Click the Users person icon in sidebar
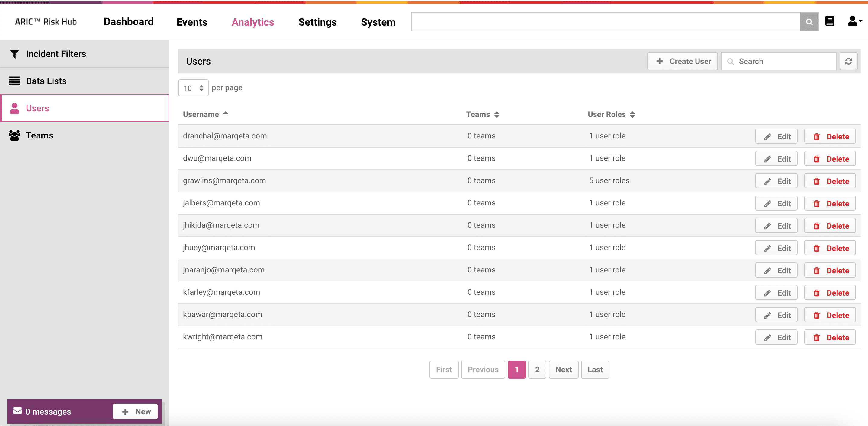This screenshot has width=868, height=426. coord(14,108)
